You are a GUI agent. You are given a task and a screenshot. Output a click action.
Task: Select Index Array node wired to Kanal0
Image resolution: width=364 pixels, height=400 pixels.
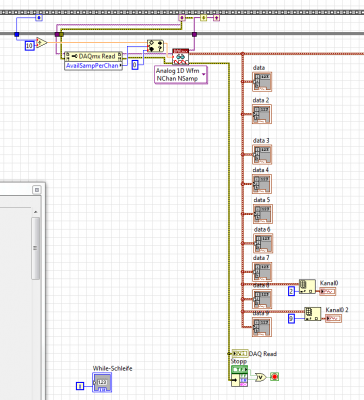307,286
